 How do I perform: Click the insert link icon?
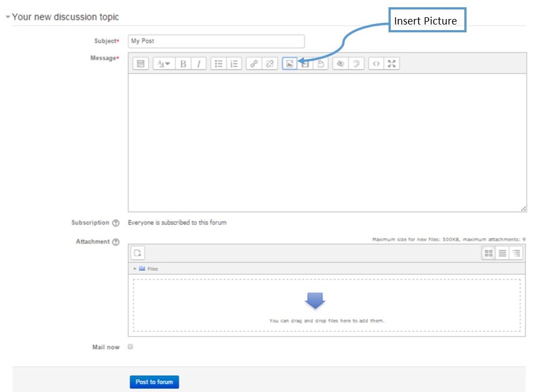click(x=254, y=64)
